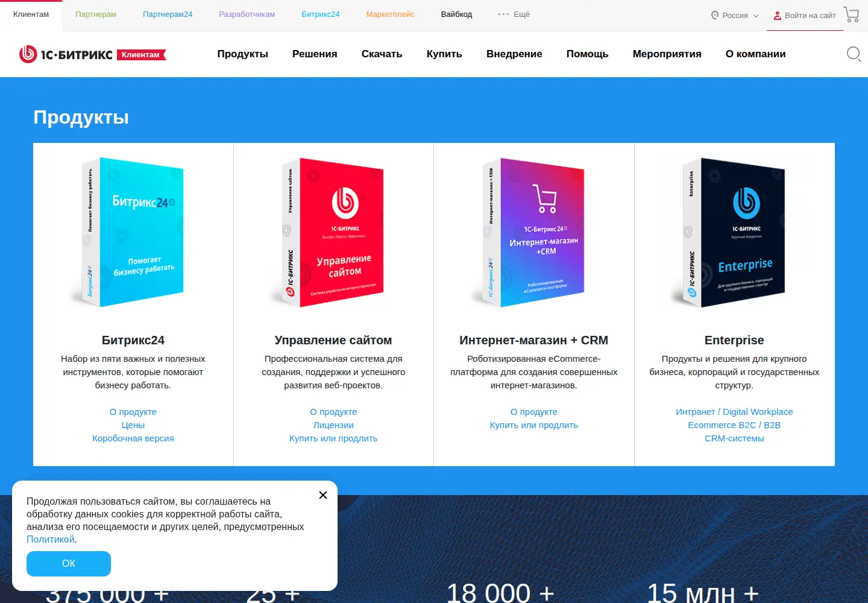
Task: Select the Клиентам top tab
Action: (31, 14)
